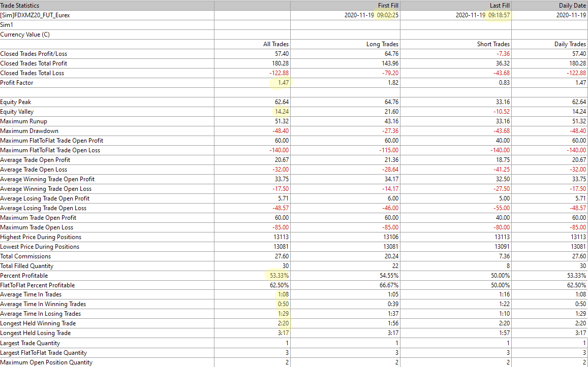Viewport: 588px width, 367px height.
Task: Click the Short Trades value -80.00
Action: (502, 227)
